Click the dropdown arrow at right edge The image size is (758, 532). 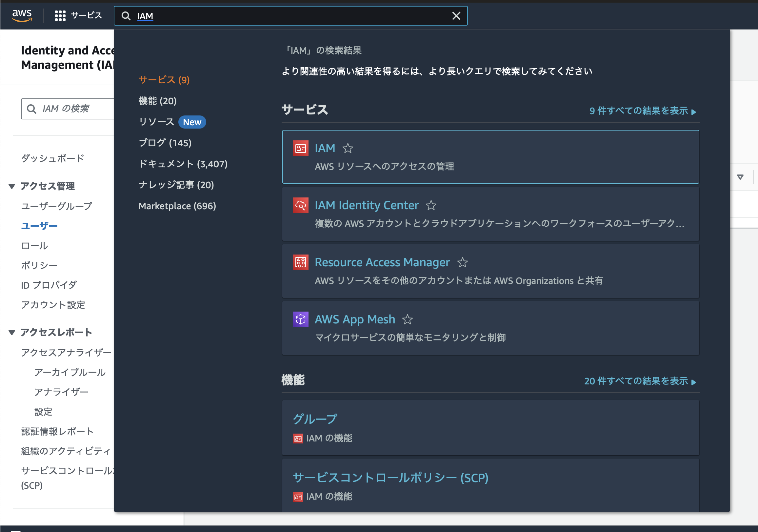pyautogui.click(x=740, y=177)
